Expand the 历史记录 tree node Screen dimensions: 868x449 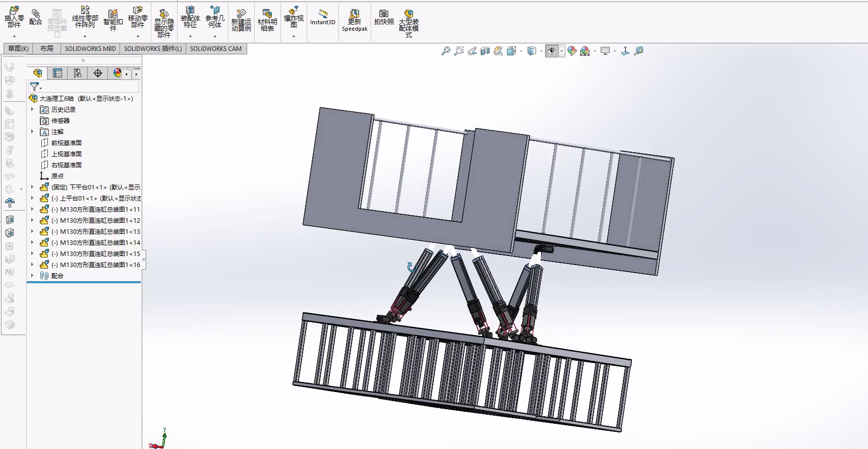(x=32, y=109)
